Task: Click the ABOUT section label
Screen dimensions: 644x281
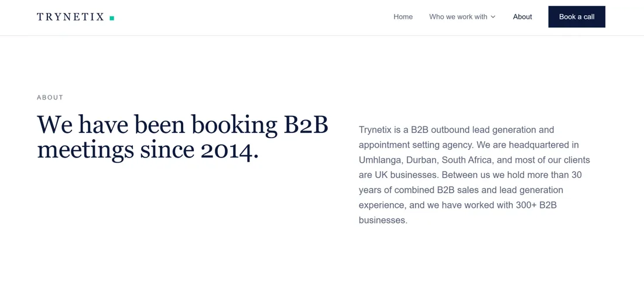Action: point(50,97)
